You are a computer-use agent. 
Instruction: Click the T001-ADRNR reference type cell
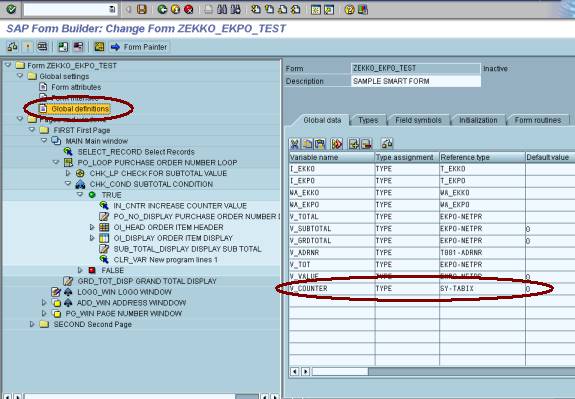point(482,253)
